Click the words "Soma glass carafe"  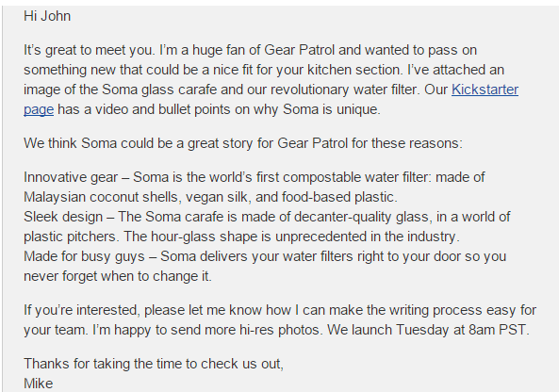pyautogui.click(x=159, y=90)
